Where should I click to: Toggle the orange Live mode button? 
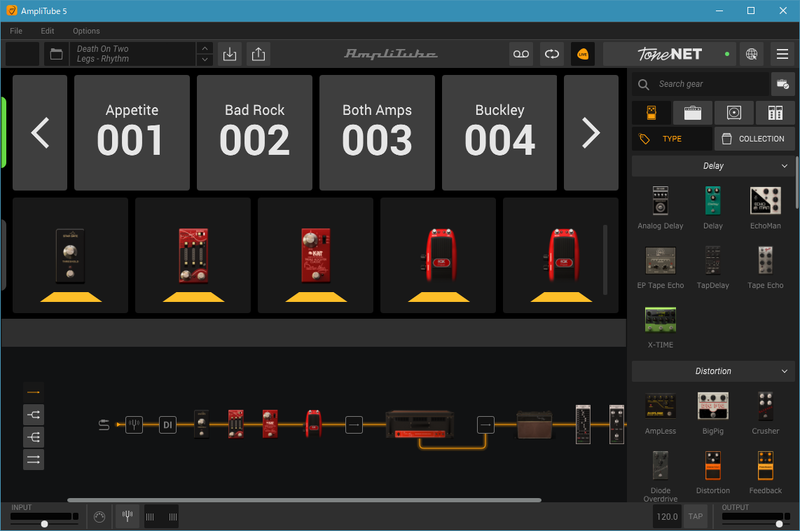coord(582,54)
